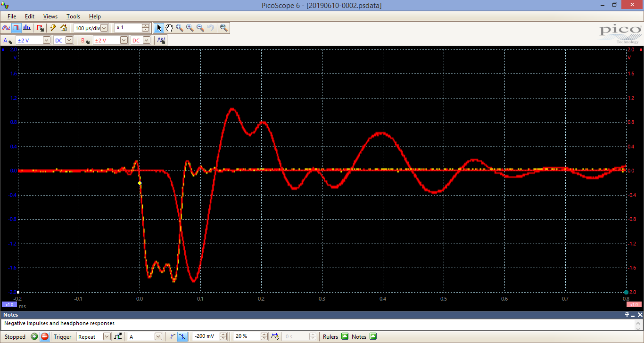Select Persistence Mode icon

click(x=17, y=28)
